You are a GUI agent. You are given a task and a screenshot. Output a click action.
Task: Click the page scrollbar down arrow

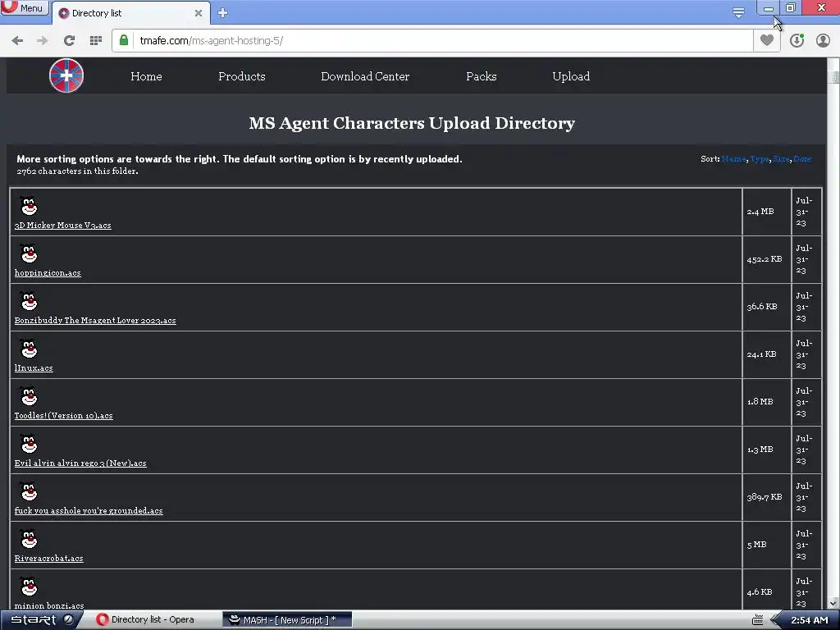[833, 603]
